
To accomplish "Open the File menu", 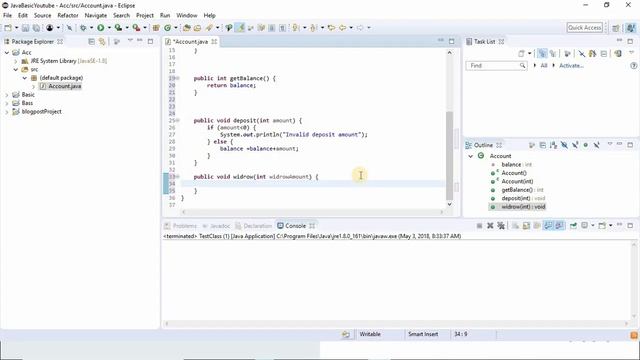I will pyautogui.click(x=7, y=16).
